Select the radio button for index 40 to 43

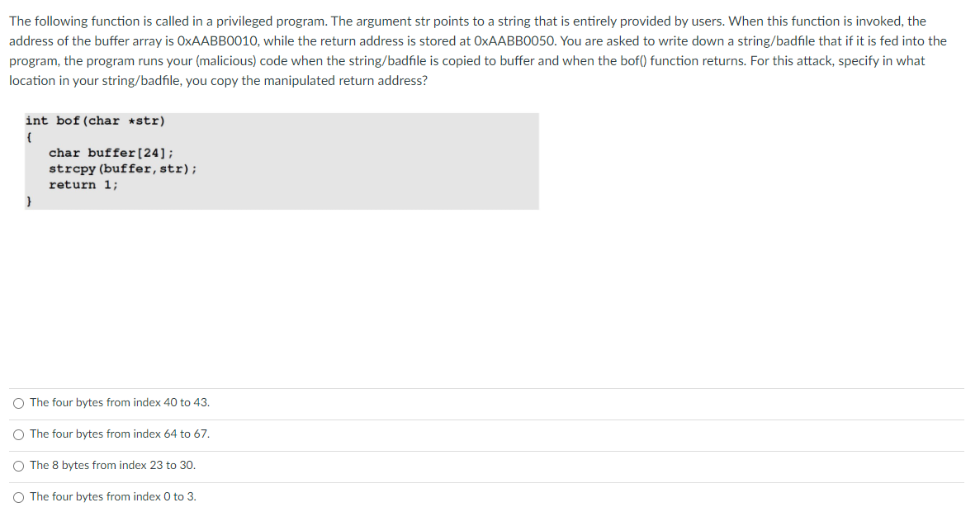point(17,402)
